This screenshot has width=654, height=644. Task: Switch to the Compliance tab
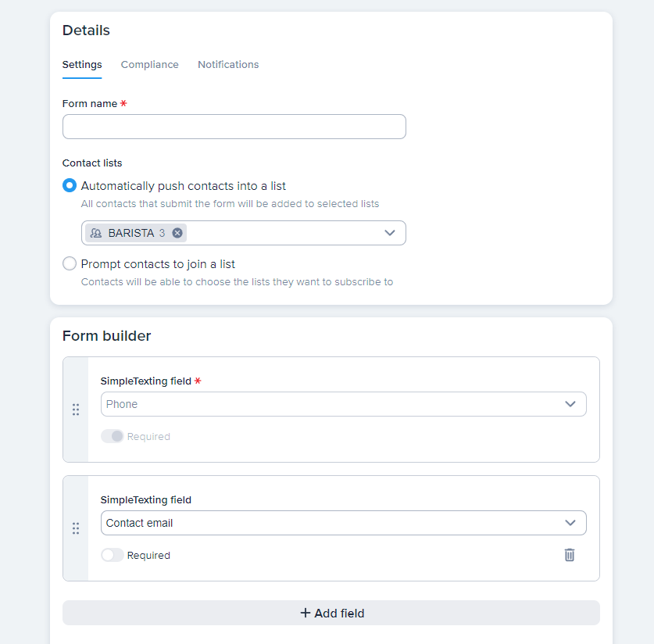tap(149, 64)
